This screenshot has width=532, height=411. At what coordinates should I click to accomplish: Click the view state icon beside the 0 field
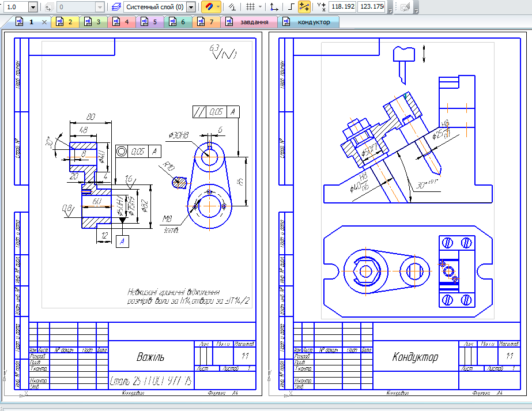pos(48,7)
